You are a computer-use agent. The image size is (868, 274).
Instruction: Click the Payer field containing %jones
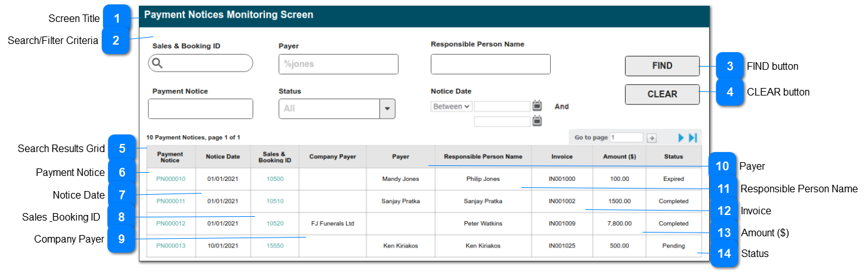coord(339,64)
